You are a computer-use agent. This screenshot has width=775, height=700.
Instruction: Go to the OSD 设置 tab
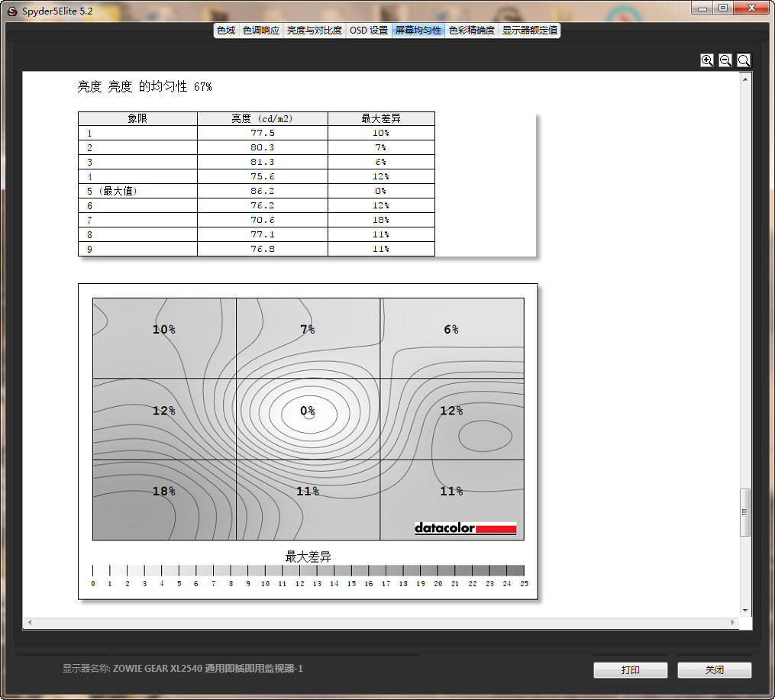[369, 31]
